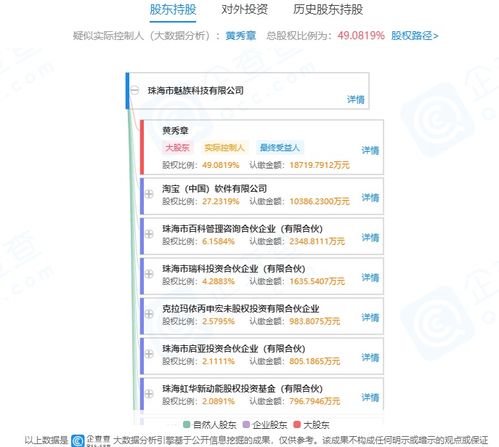Click the 2.5795% equity ratio
The height and width of the screenshot is (447, 499).
(218, 321)
